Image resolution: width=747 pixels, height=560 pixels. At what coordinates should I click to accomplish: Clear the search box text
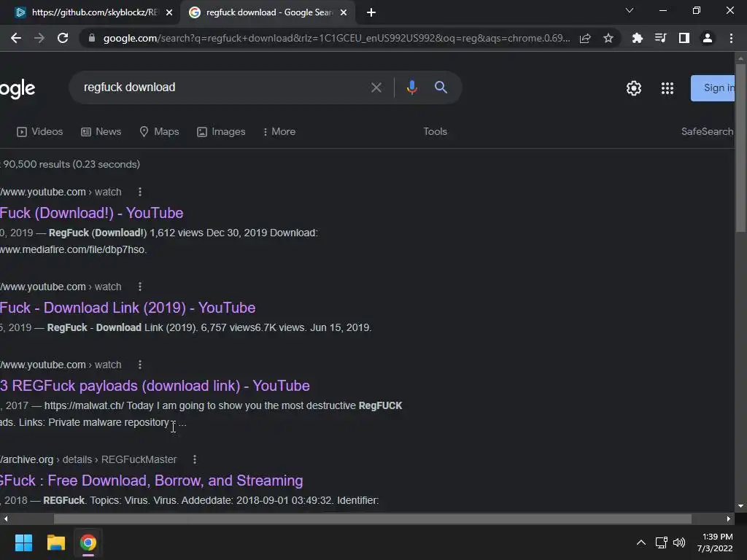pyautogui.click(x=376, y=87)
